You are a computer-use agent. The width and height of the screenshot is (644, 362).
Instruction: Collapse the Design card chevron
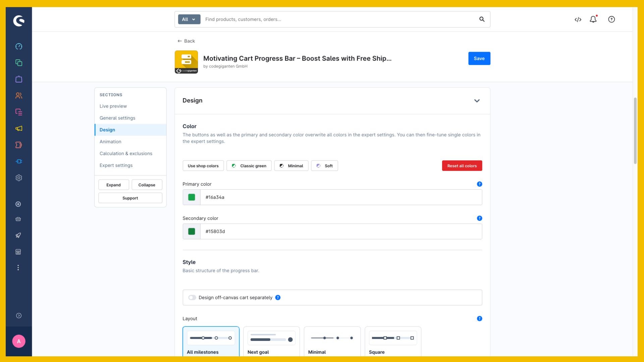477,101
